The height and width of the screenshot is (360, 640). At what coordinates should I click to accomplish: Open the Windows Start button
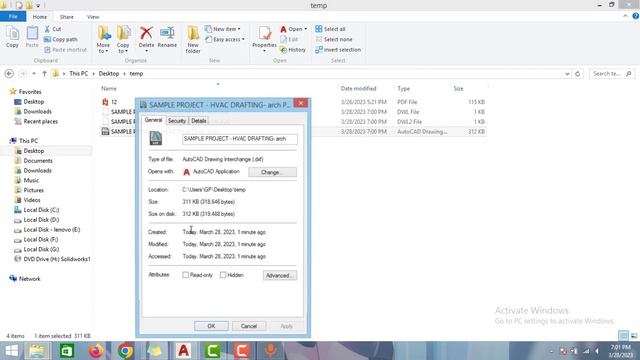[11, 351]
